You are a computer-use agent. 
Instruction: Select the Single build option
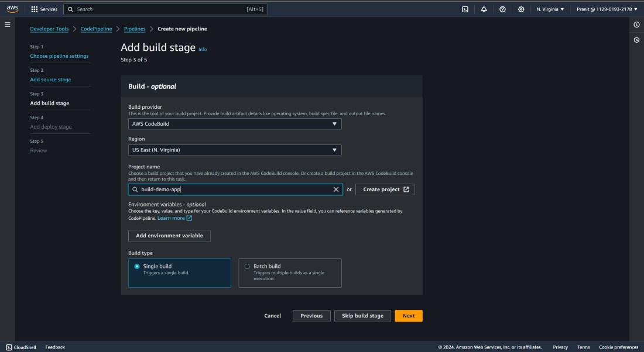(x=180, y=273)
